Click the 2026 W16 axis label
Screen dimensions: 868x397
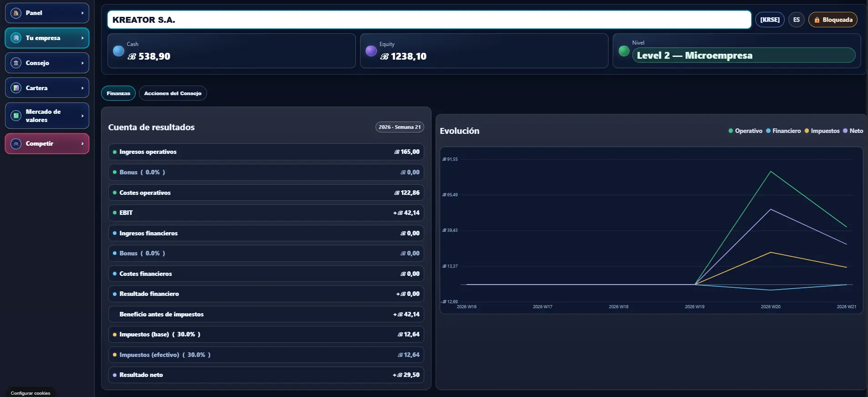[467, 307]
